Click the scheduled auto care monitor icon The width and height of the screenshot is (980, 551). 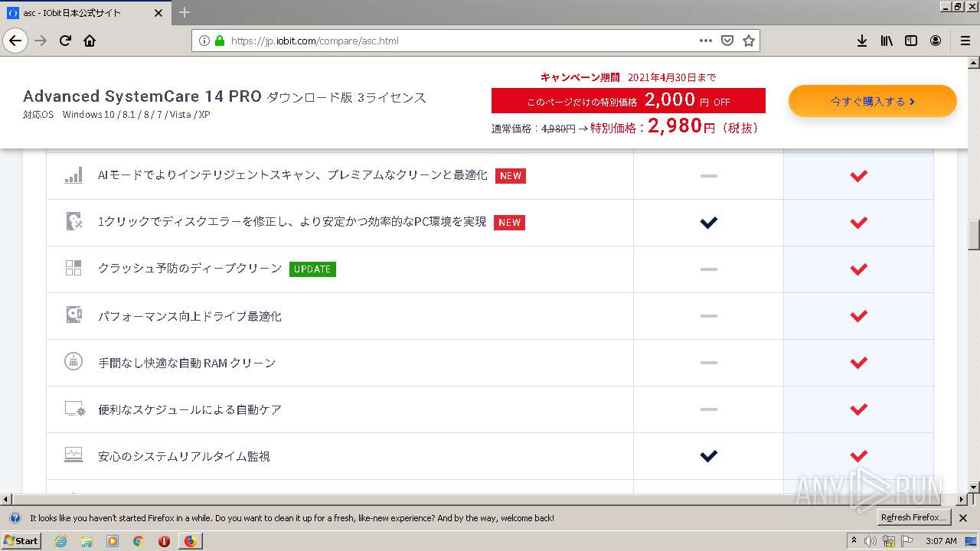pos(74,409)
